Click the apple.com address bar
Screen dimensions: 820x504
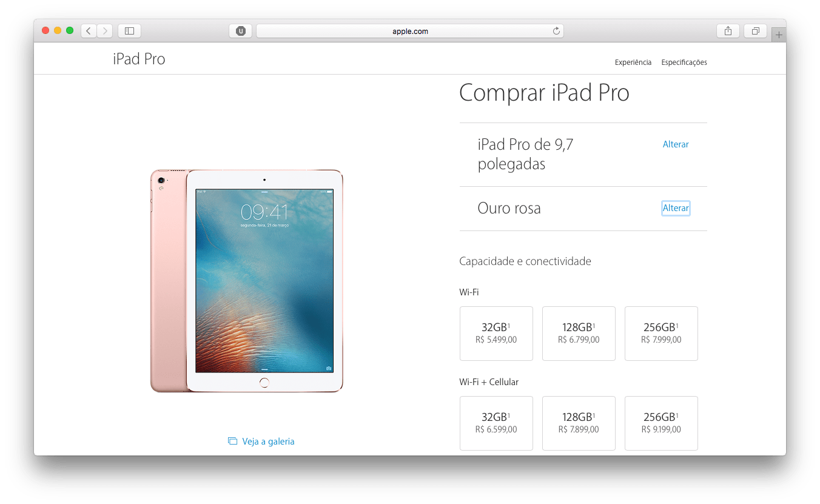pos(410,31)
